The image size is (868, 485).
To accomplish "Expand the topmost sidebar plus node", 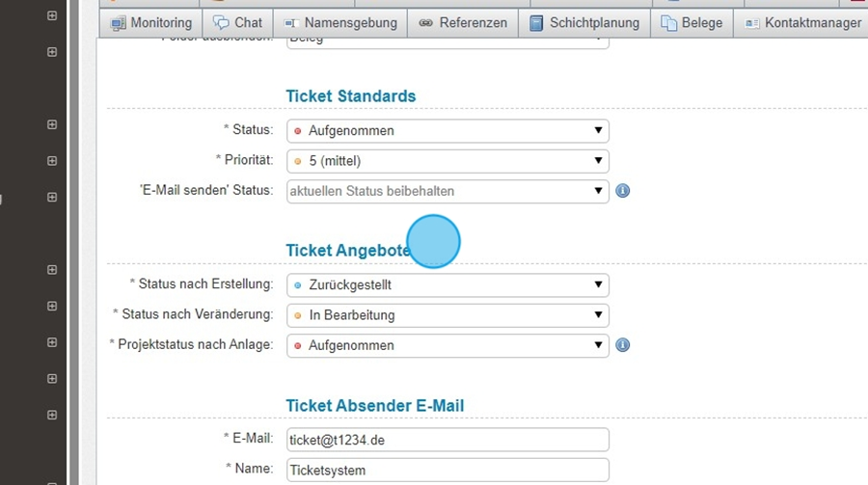I will pyautogui.click(x=52, y=16).
